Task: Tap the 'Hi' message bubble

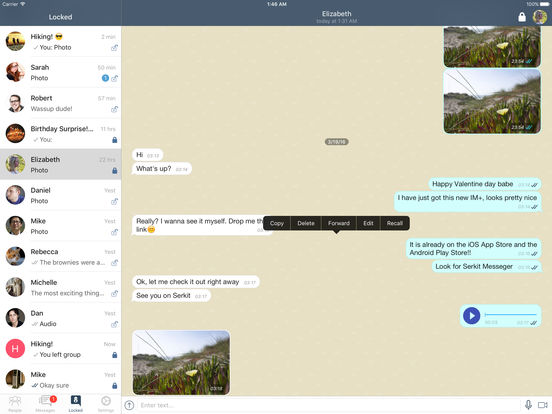Action: [148, 155]
